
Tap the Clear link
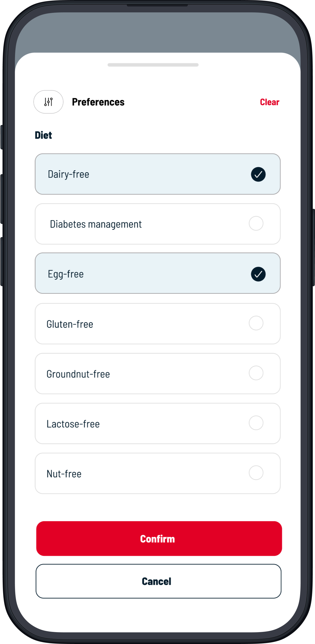269,102
